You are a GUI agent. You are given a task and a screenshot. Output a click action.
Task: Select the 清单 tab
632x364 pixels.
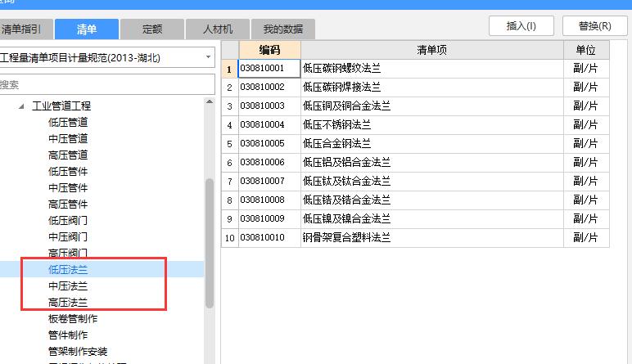(87, 29)
